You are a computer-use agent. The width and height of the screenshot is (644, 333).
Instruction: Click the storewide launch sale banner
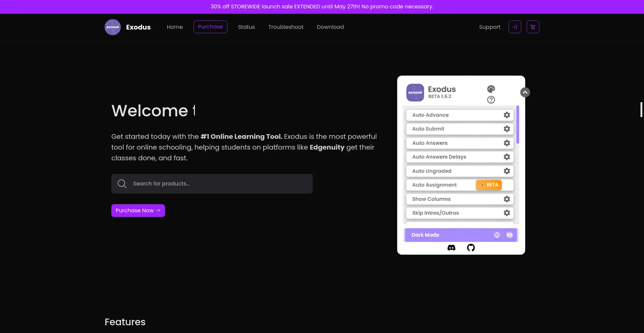(322, 7)
